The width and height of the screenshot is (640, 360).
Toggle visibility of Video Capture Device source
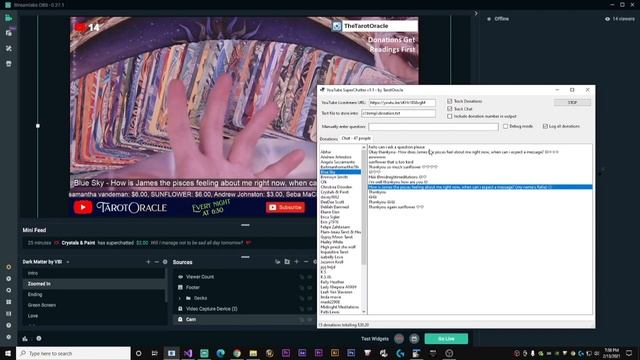[x=309, y=309]
